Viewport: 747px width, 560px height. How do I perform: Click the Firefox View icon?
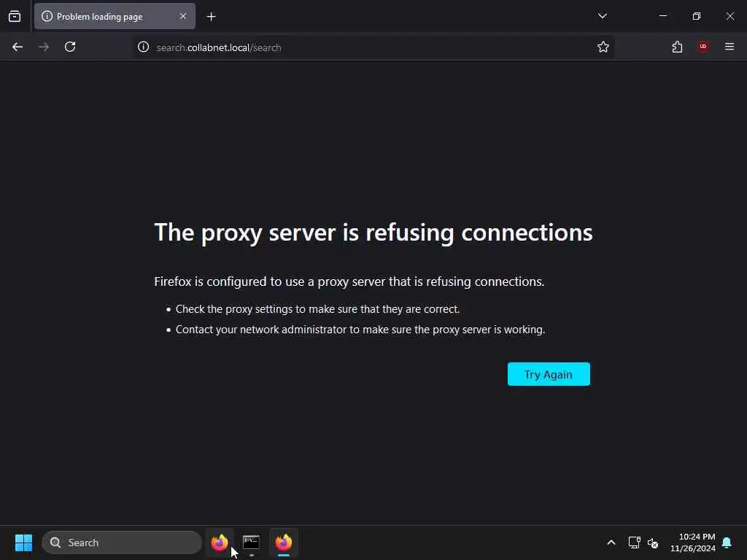pos(15,16)
